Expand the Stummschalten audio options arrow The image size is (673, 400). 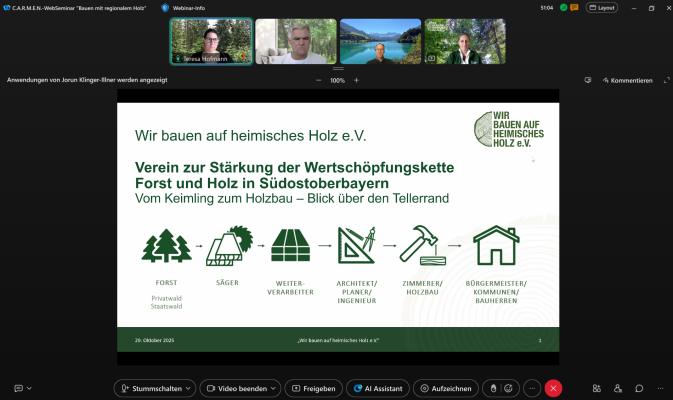point(188,388)
